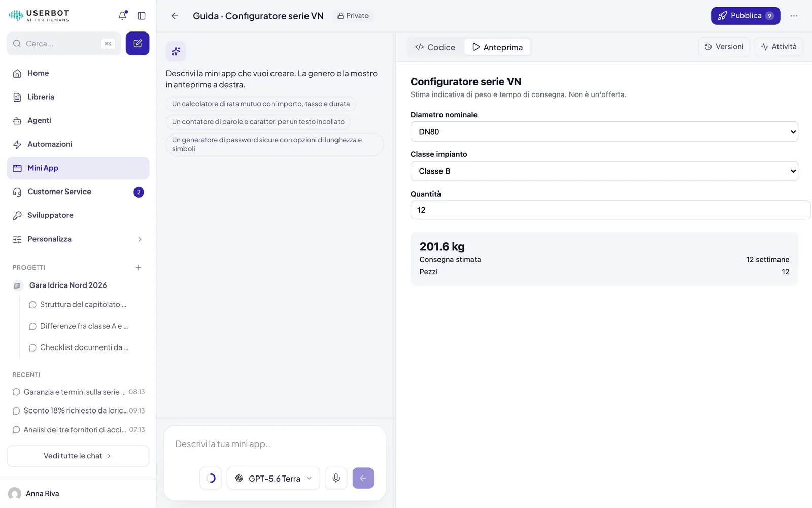Viewport: 812px width, 508px height.
Task: Open Versioni history
Action: pos(724,47)
